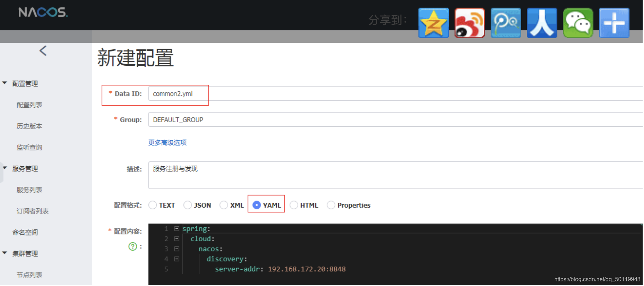Select XML config format
The image size is (644, 286).
[224, 205]
